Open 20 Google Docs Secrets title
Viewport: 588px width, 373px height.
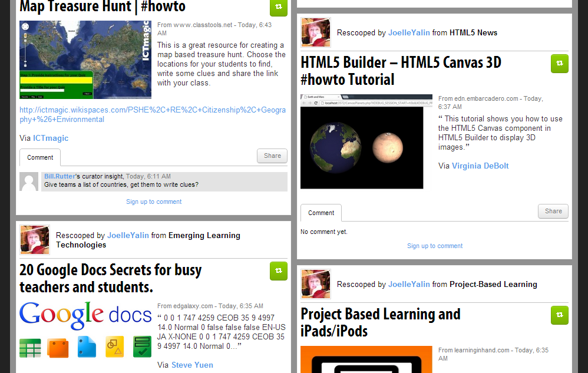pos(110,278)
